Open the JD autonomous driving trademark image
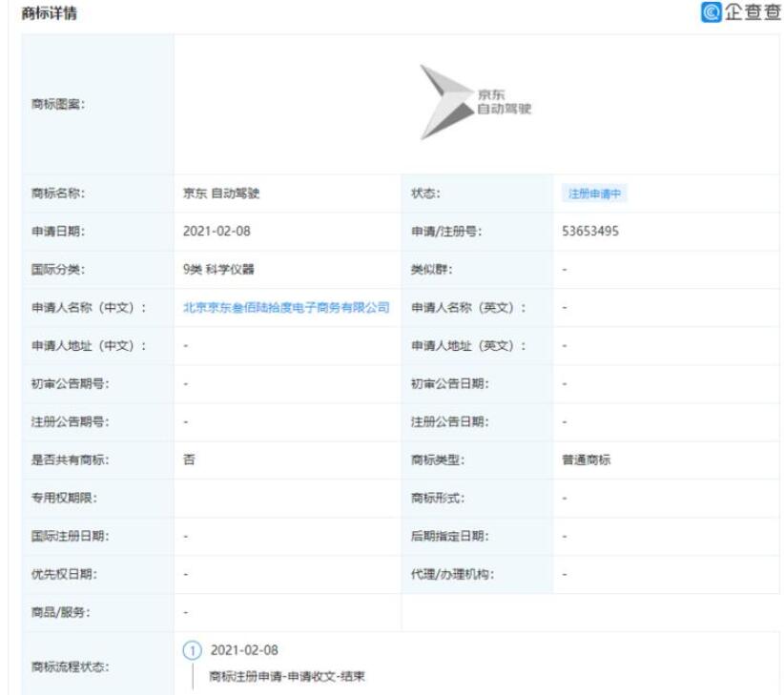The image size is (784, 695). (x=476, y=102)
